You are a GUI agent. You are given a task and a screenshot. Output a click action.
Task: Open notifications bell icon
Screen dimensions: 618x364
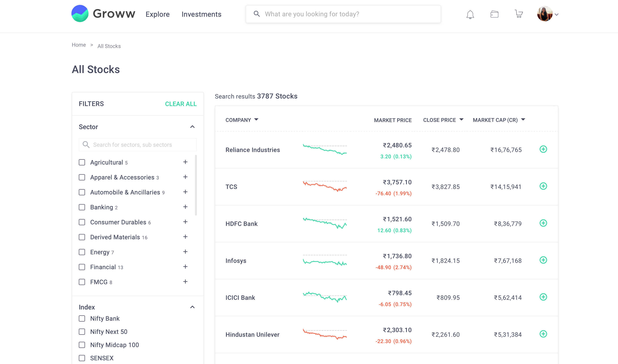click(x=470, y=14)
